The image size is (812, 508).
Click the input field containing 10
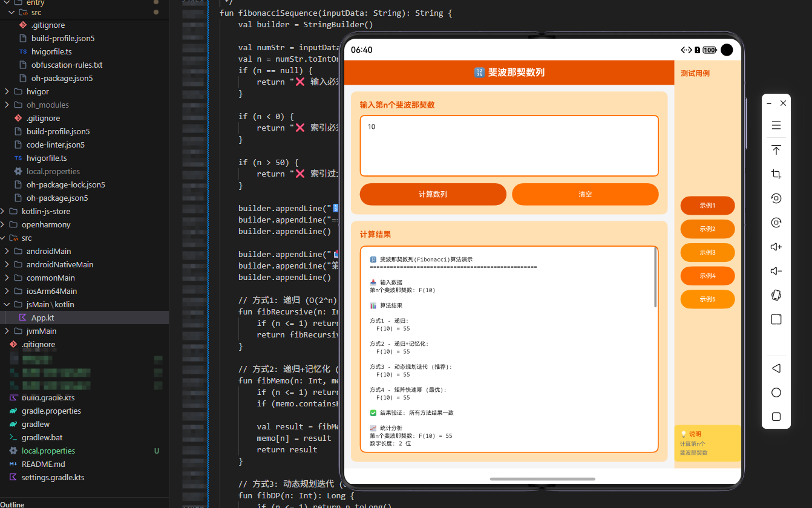click(509, 145)
